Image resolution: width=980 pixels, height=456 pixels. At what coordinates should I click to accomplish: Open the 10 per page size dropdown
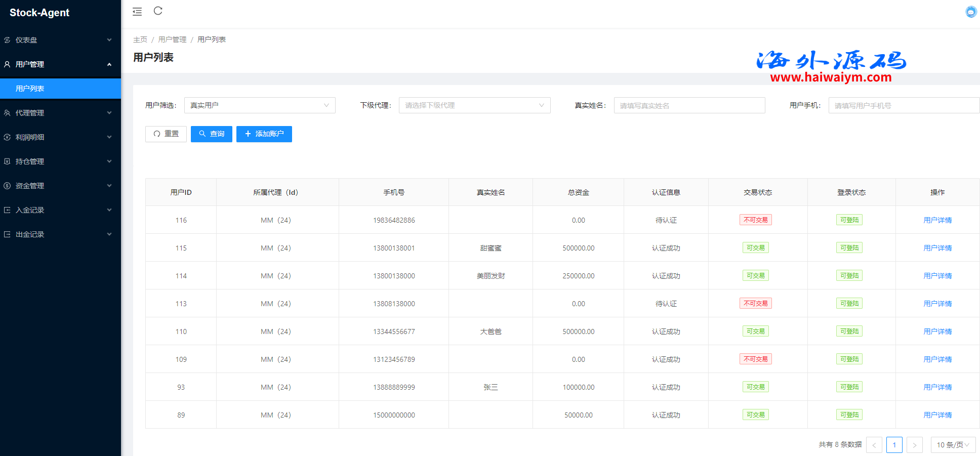click(x=953, y=445)
